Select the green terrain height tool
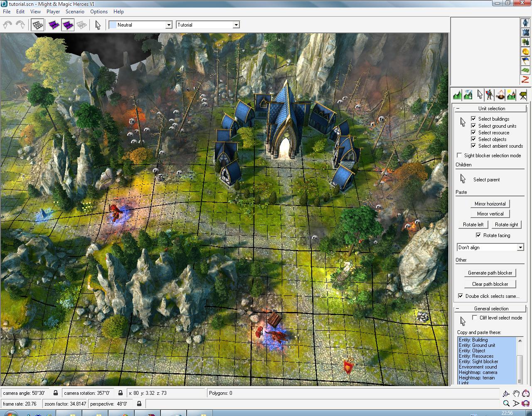The width and height of the screenshot is (532, 416). click(x=457, y=95)
